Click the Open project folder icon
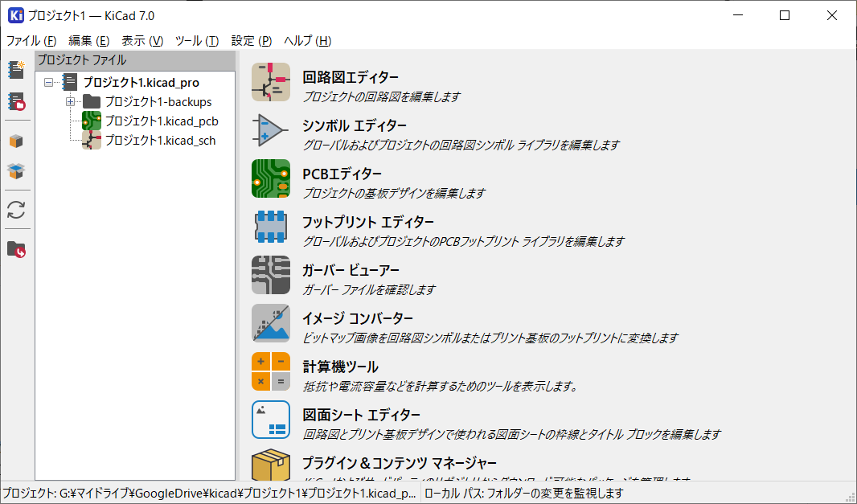Image resolution: width=857 pixels, height=504 pixels. pos(16,249)
